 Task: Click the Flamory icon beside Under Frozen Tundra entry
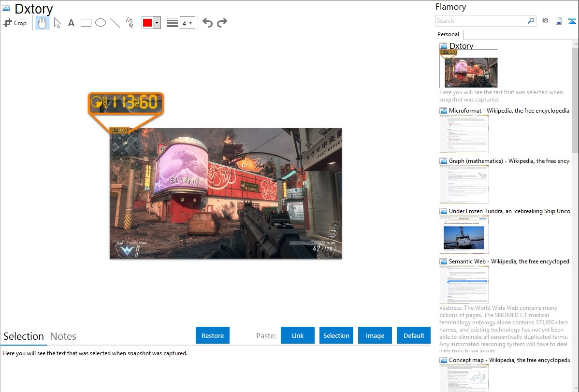point(443,211)
